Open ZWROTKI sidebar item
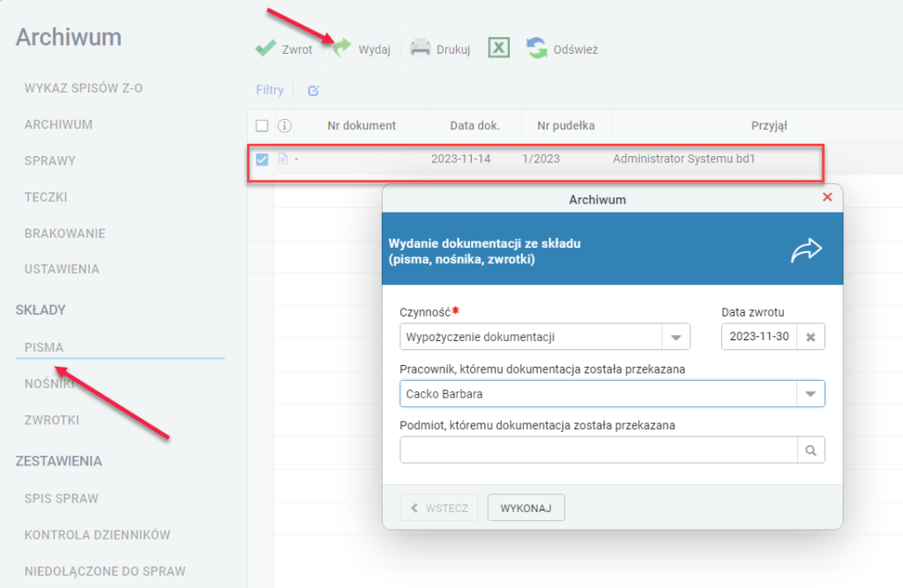The height and width of the screenshot is (588, 903). (52, 420)
